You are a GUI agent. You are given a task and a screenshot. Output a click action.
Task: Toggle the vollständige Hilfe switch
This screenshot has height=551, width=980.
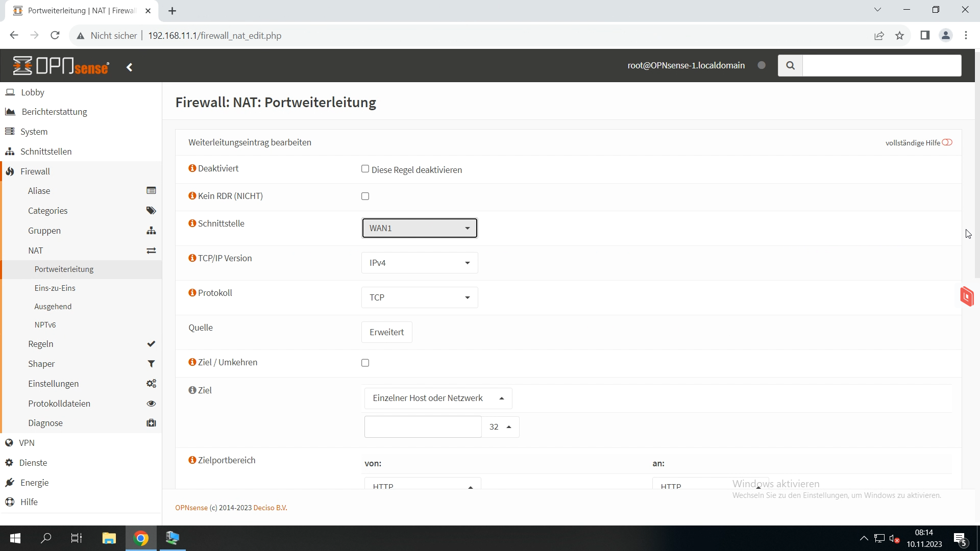pos(947,143)
